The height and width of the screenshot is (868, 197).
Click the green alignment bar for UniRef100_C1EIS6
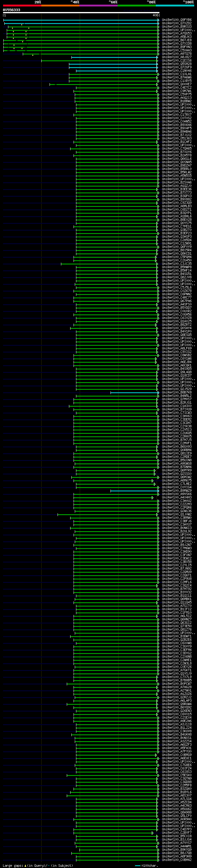point(100,61)
